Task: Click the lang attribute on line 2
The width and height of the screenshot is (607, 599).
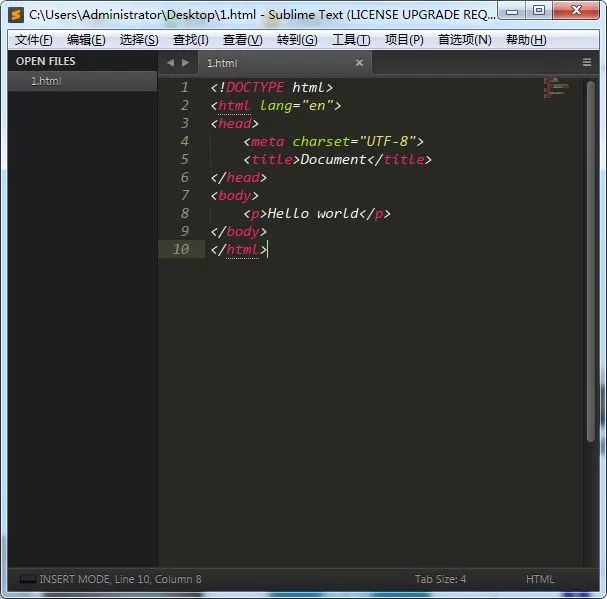Action: point(275,105)
